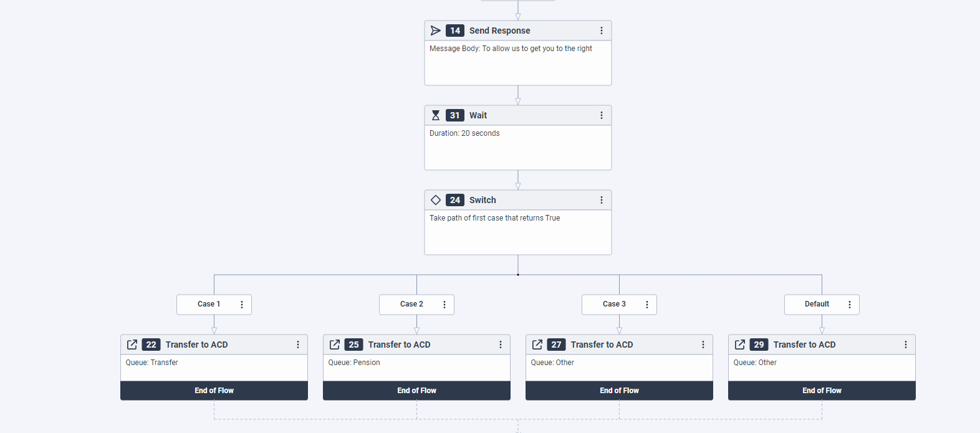
Task: Select the Default branch label
Action: coord(817,304)
